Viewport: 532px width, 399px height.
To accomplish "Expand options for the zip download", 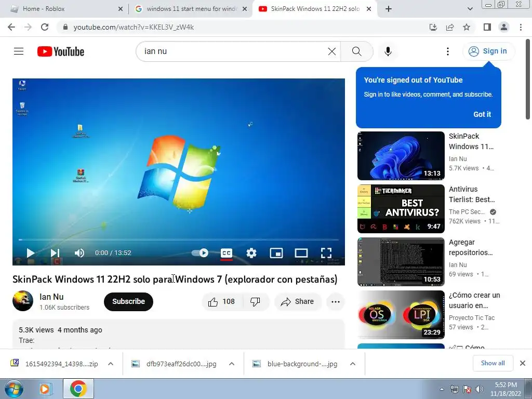I will pyautogui.click(x=111, y=364).
